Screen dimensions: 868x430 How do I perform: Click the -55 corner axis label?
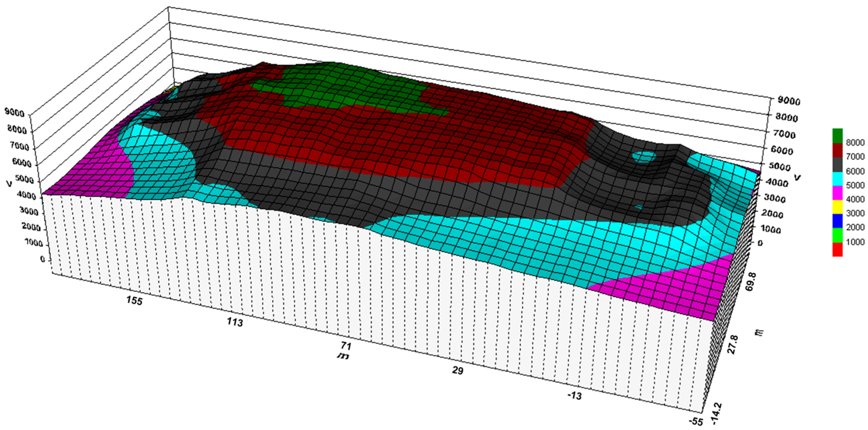696,422
